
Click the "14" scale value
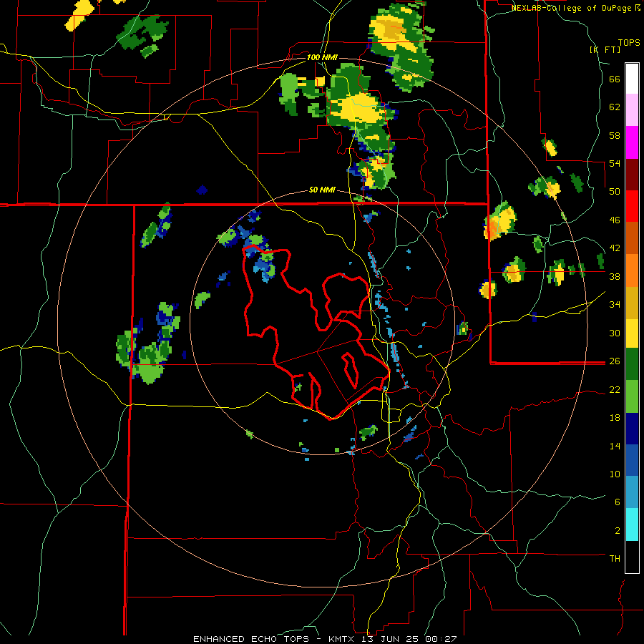(615, 446)
